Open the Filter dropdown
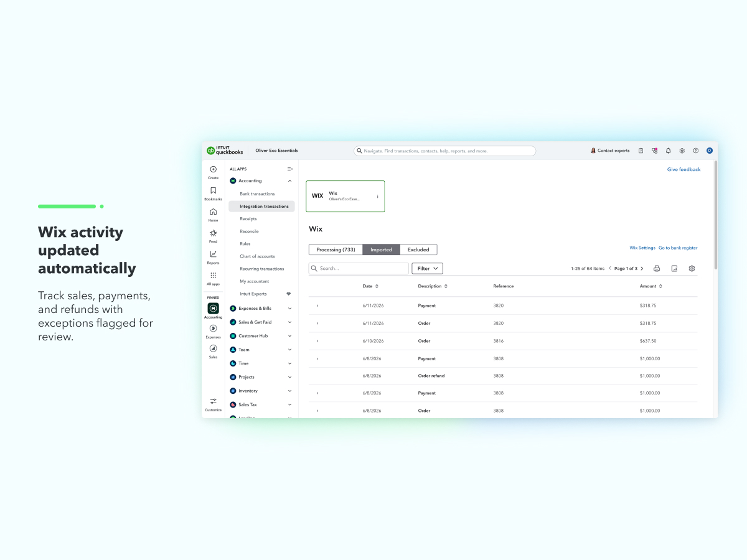The height and width of the screenshot is (560, 747). [427, 269]
